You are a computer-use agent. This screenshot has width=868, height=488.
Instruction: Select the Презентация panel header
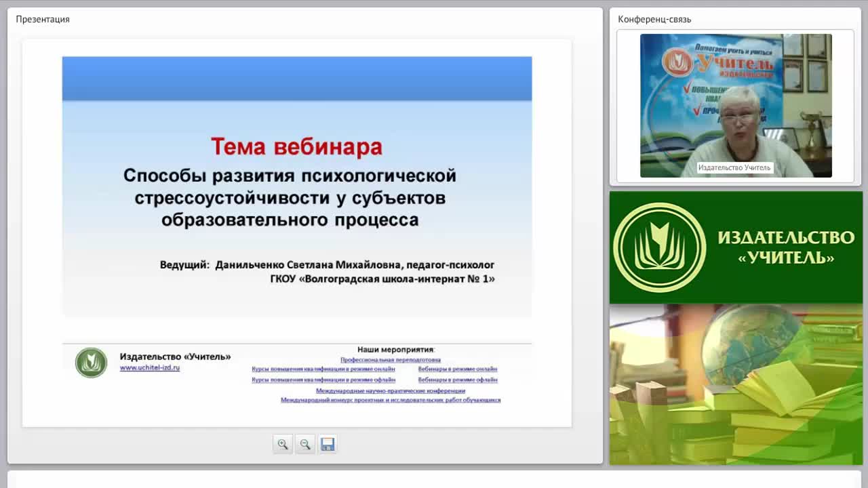pyautogui.click(x=43, y=19)
